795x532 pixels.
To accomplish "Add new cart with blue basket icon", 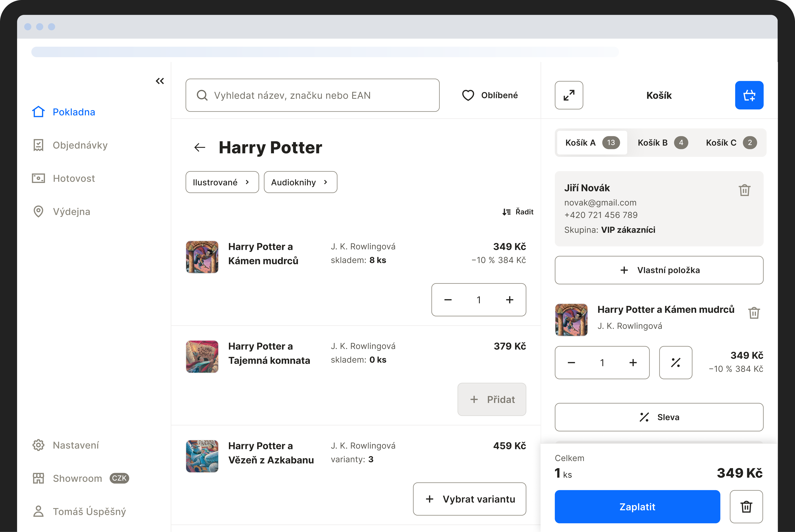I will 749,95.
